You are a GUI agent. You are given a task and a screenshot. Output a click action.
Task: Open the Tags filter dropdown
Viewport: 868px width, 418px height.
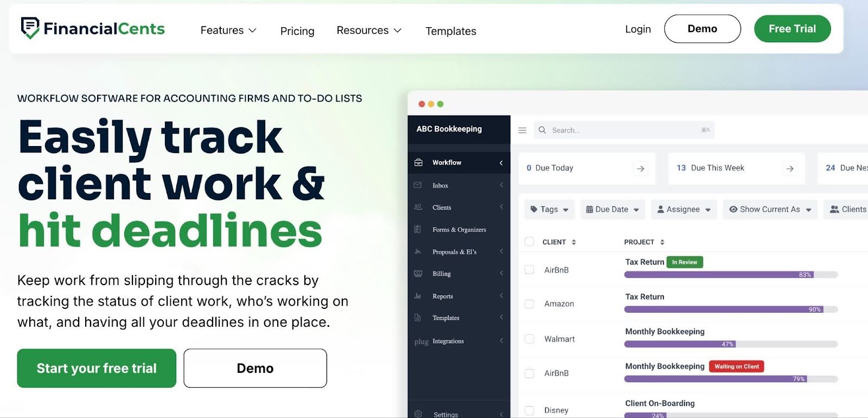tap(550, 210)
